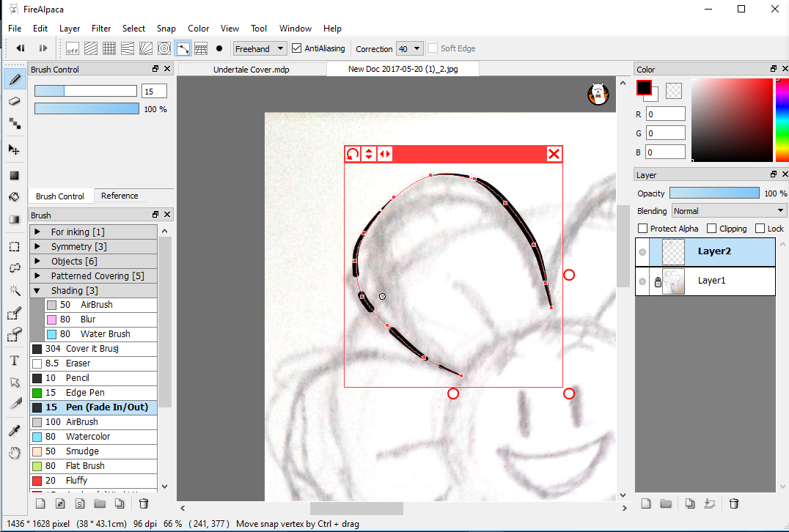The image size is (789, 532).
Task: Click the Undo arrow in toolbar
Action: pyautogui.click(x=21, y=48)
